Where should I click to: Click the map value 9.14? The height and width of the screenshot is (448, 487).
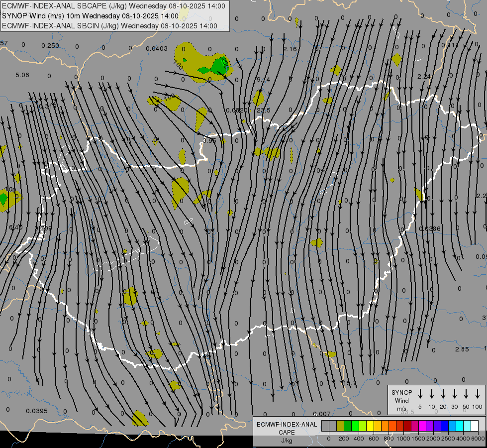[x=263, y=79]
